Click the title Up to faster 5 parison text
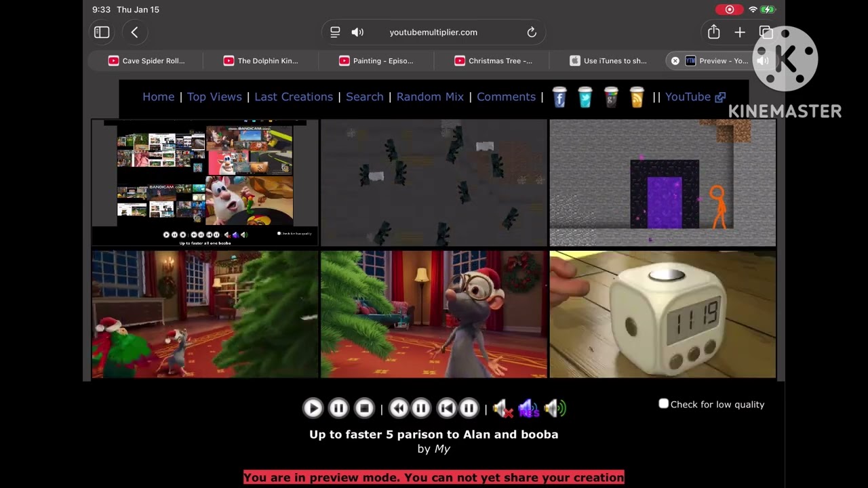The image size is (868, 488). coord(434,434)
